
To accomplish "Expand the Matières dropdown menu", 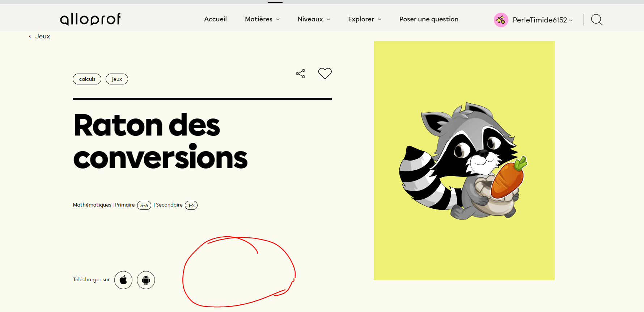I will [x=262, y=19].
